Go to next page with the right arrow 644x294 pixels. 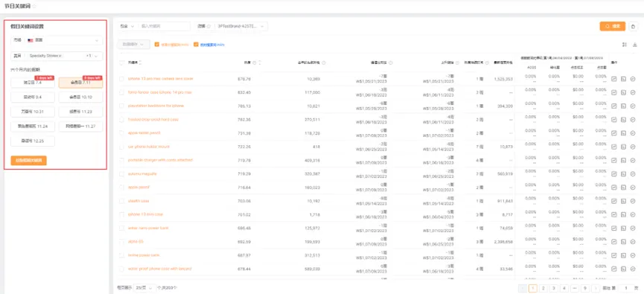click(595, 288)
